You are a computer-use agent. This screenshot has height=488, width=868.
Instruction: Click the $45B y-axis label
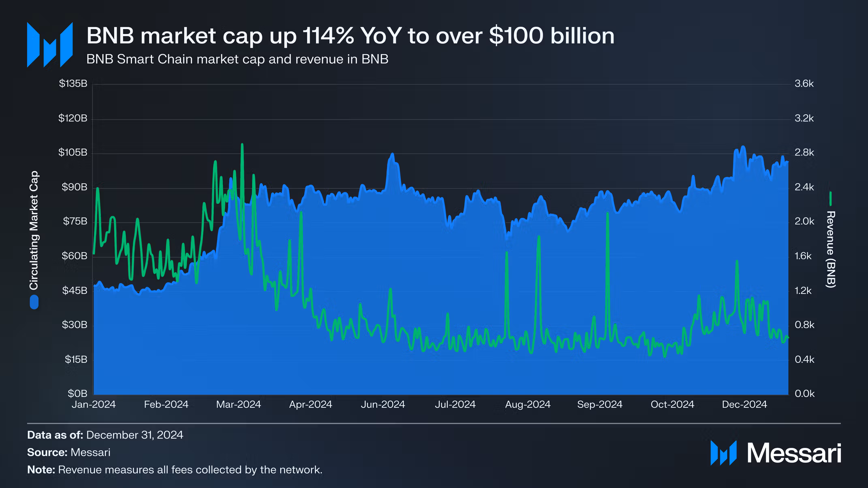75,291
